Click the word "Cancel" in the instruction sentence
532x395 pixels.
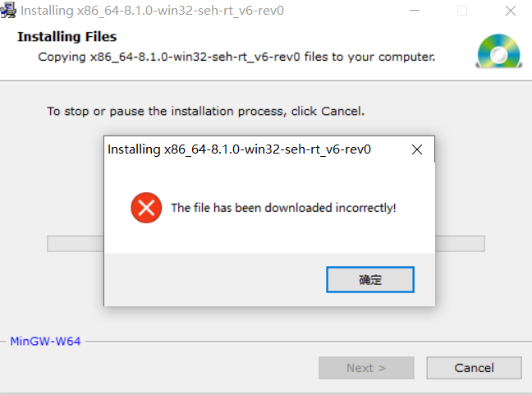(341, 111)
